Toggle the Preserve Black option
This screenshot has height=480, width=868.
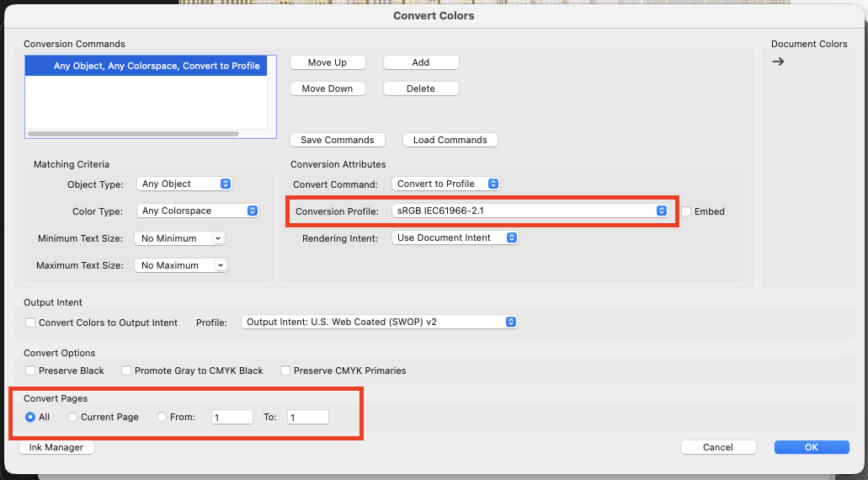[30, 371]
